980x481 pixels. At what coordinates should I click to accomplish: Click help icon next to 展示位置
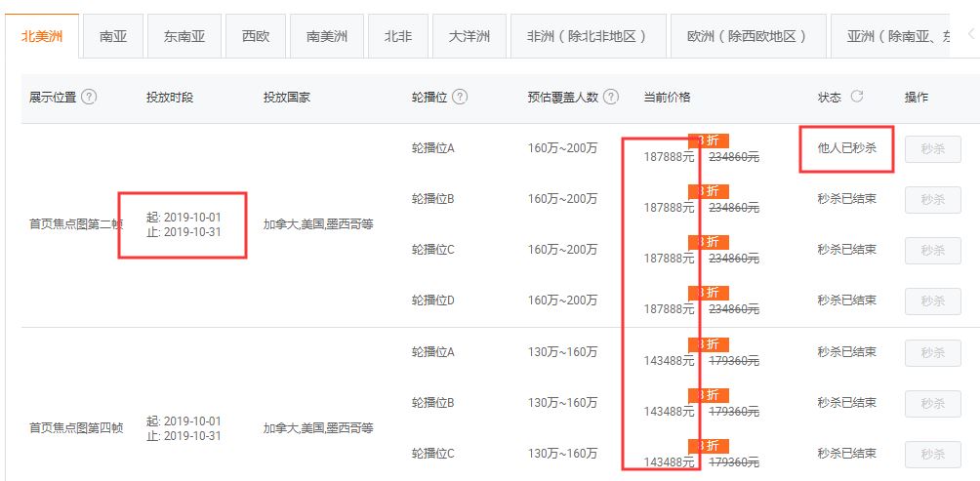[x=89, y=98]
